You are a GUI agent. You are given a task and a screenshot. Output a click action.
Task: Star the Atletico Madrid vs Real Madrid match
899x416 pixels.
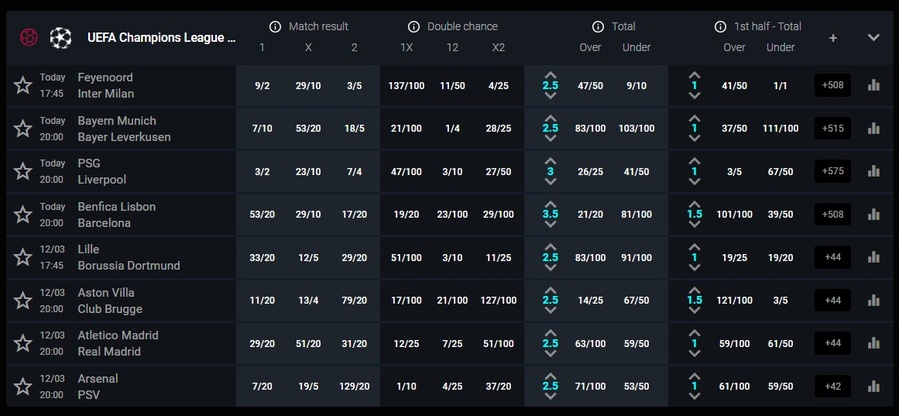[23, 343]
